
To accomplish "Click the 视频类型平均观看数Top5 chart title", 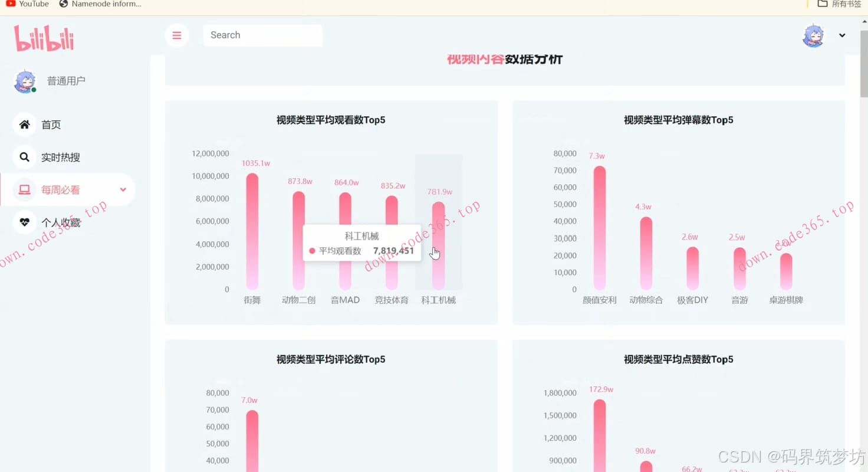I will coord(331,120).
